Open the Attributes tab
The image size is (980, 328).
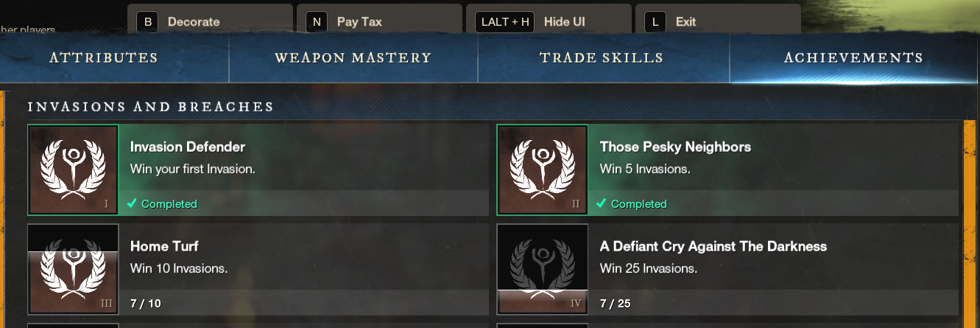[104, 57]
